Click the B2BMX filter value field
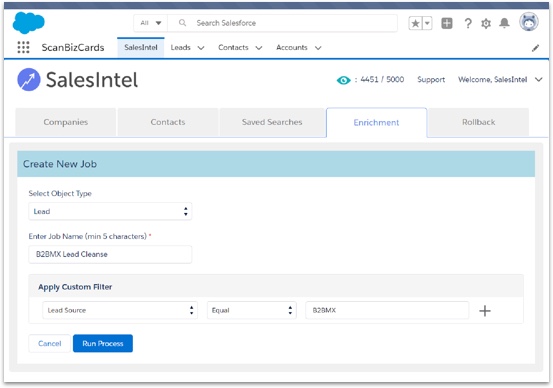The width and height of the screenshot is (553, 388). (387, 310)
